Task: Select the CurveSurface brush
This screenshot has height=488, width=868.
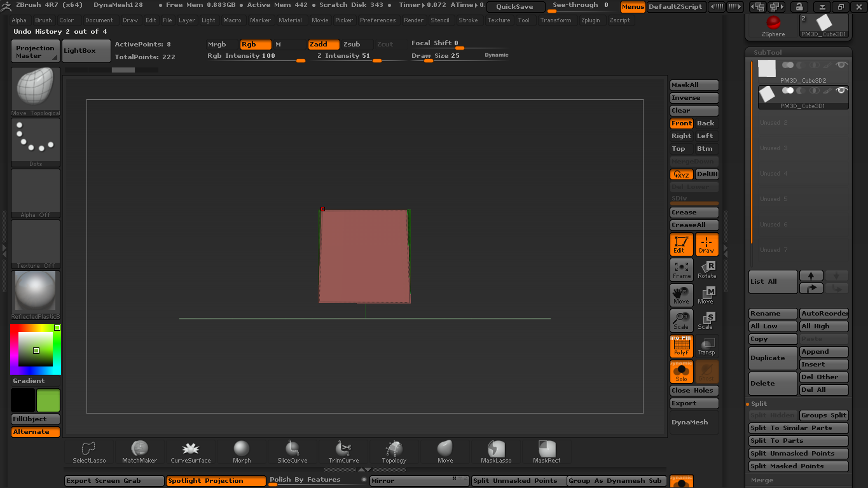Action: coord(190,452)
